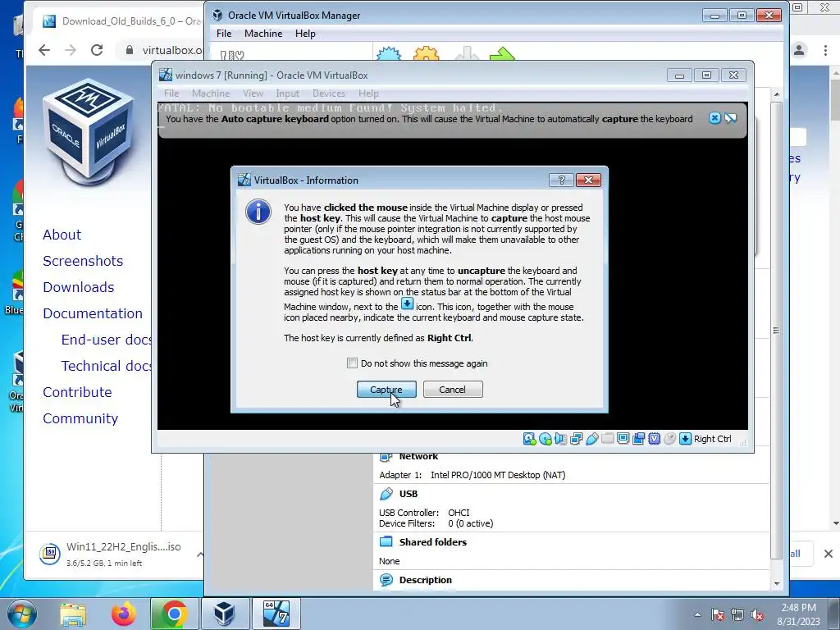Click the Chrome profile avatar icon
This screenshot has height=630, width=840.
[x=799, y=50]
